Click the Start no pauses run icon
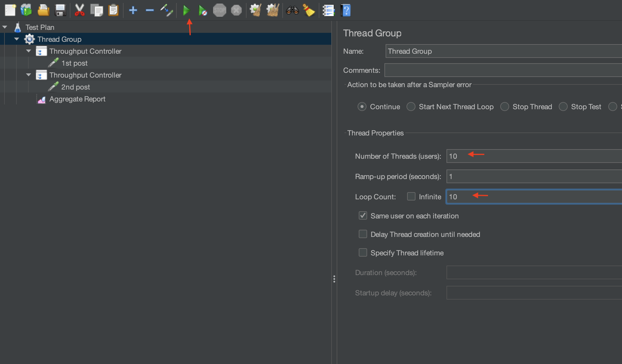Screen dimensions: 622x364 click(x=203, y=10)
